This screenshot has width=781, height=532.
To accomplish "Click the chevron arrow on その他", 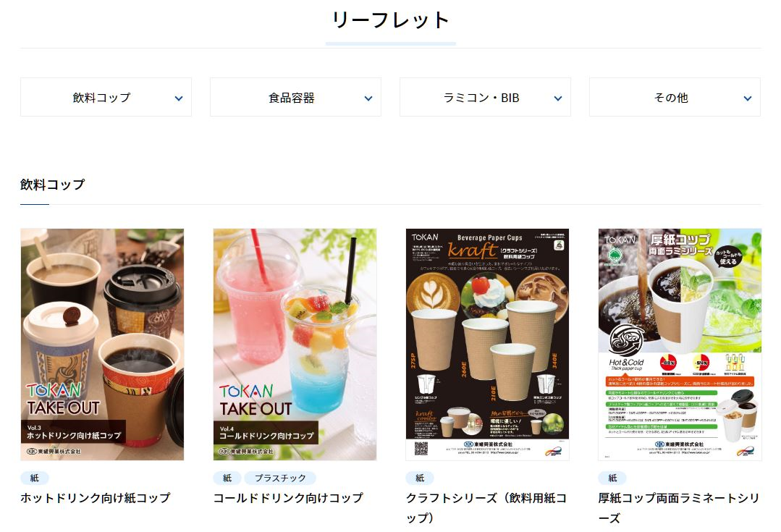I will 748,98.
